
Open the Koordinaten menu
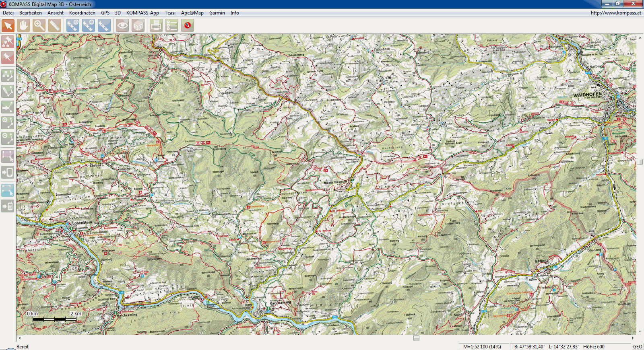coord(82,13)
